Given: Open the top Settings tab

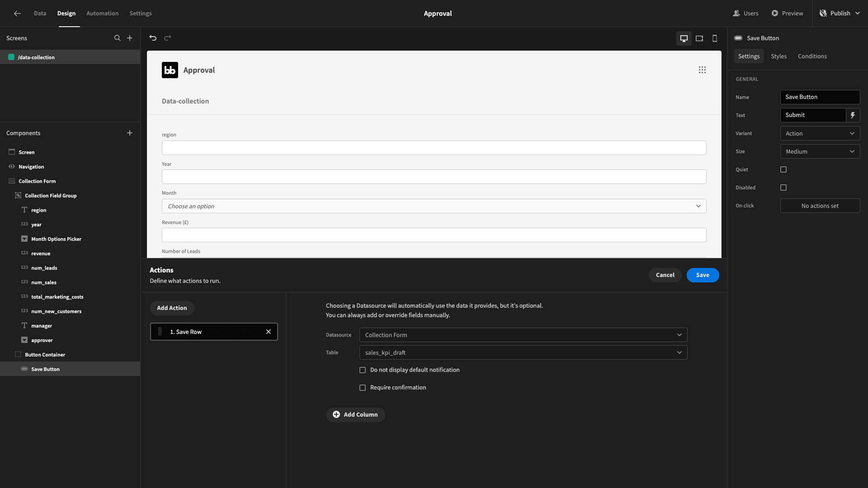Looking at the screenshot, I should [141, 14].
